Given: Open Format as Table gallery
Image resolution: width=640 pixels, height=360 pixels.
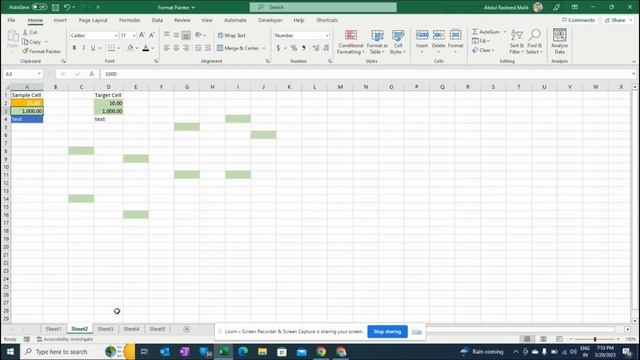Looking at the screenshot, I should pos(377,42).
